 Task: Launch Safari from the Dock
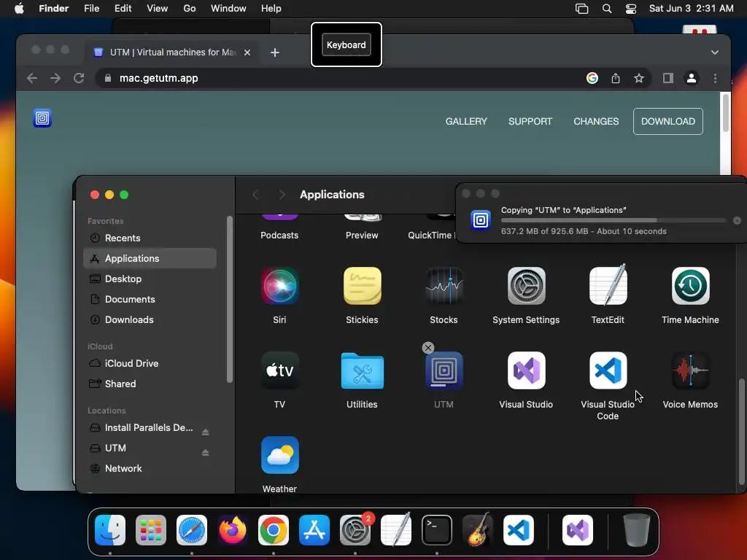(x=192, y=530)
